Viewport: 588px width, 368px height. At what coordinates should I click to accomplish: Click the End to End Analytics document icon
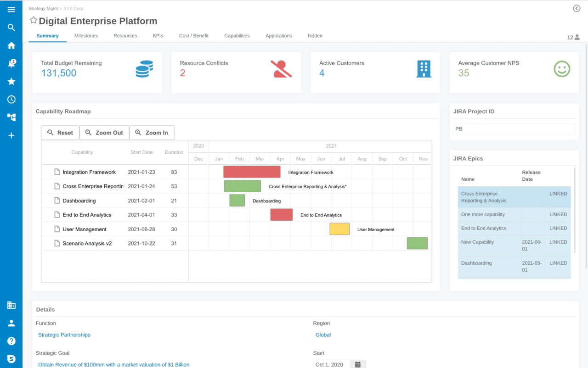click(57, 215)
